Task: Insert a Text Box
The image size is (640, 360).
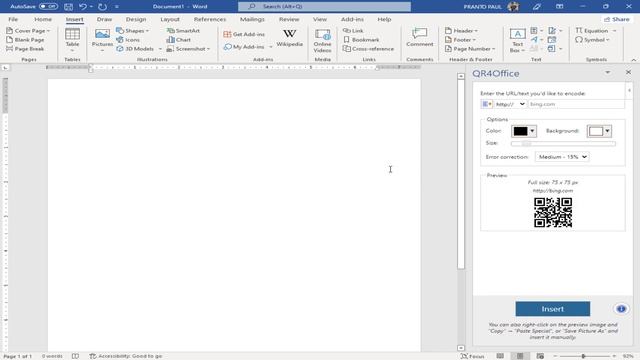Action: click(518, 40)
